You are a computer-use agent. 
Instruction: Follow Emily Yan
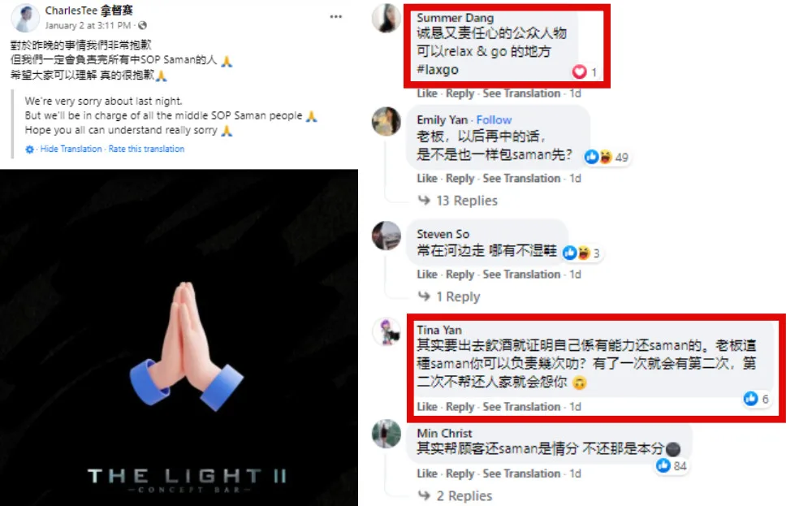494,119
